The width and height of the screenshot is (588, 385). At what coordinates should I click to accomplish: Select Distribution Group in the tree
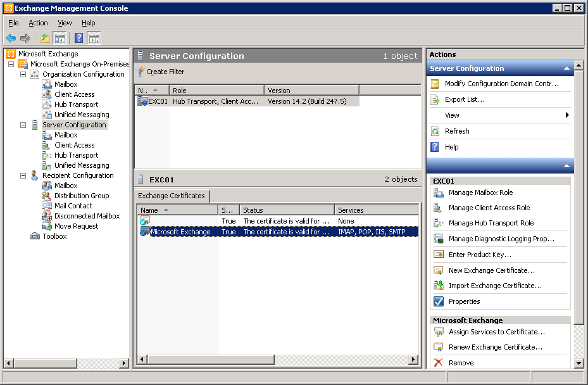coord(82,196)
